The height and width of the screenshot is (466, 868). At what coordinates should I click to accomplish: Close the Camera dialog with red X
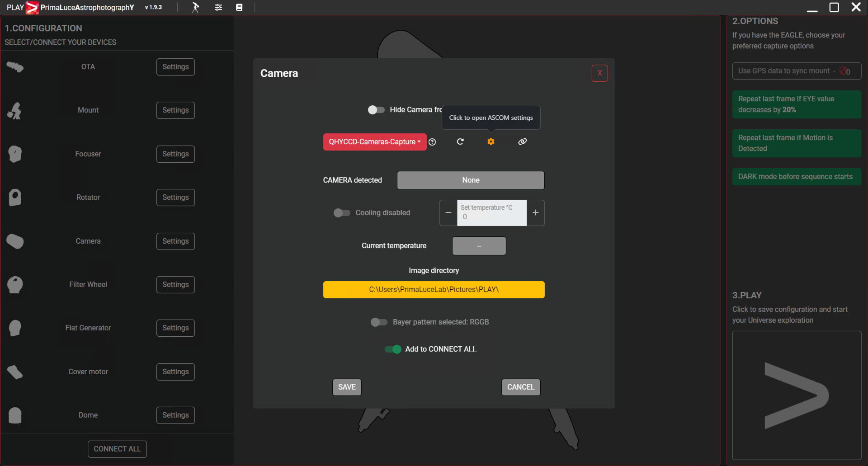[599, 73]
